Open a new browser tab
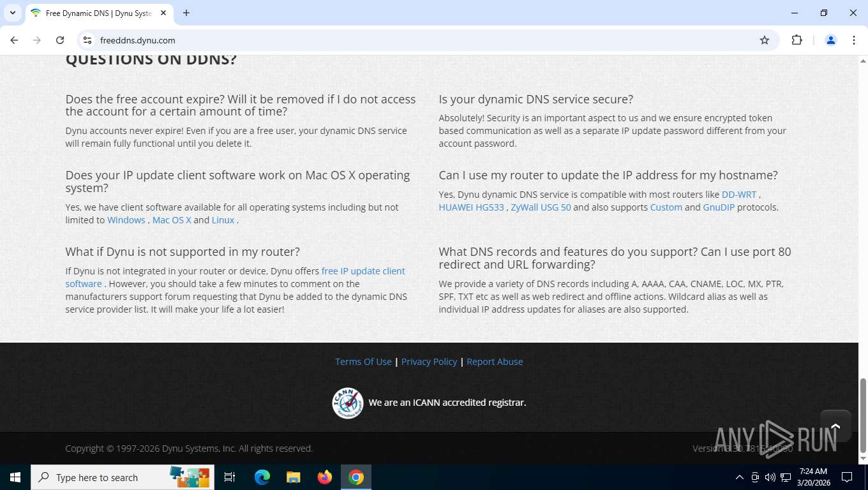 [x=186, y=13]
